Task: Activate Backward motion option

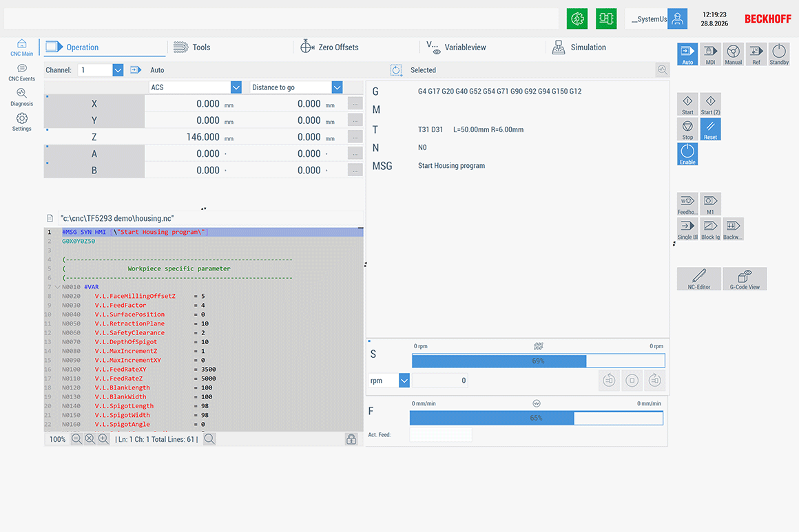Action: tap(734, 229)
